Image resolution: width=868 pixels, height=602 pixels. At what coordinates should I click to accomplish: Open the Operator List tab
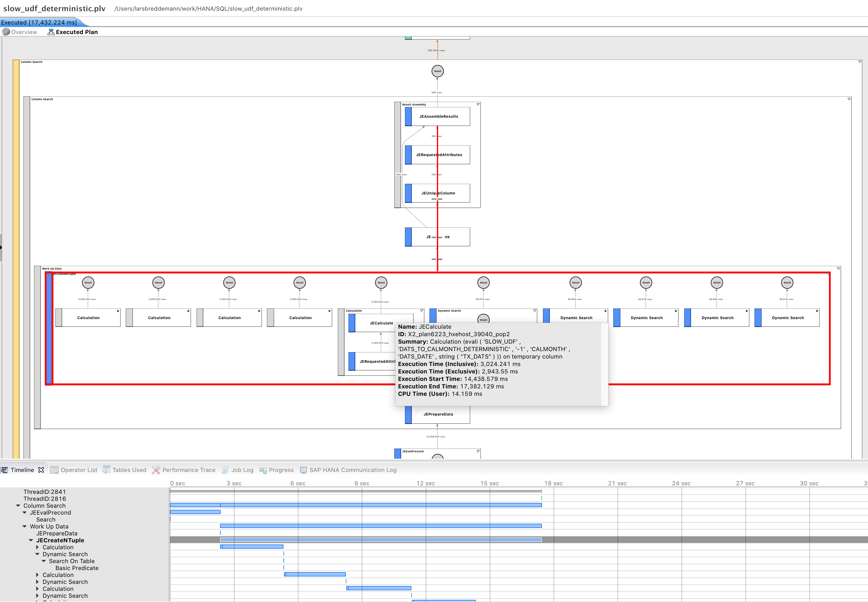74,470
